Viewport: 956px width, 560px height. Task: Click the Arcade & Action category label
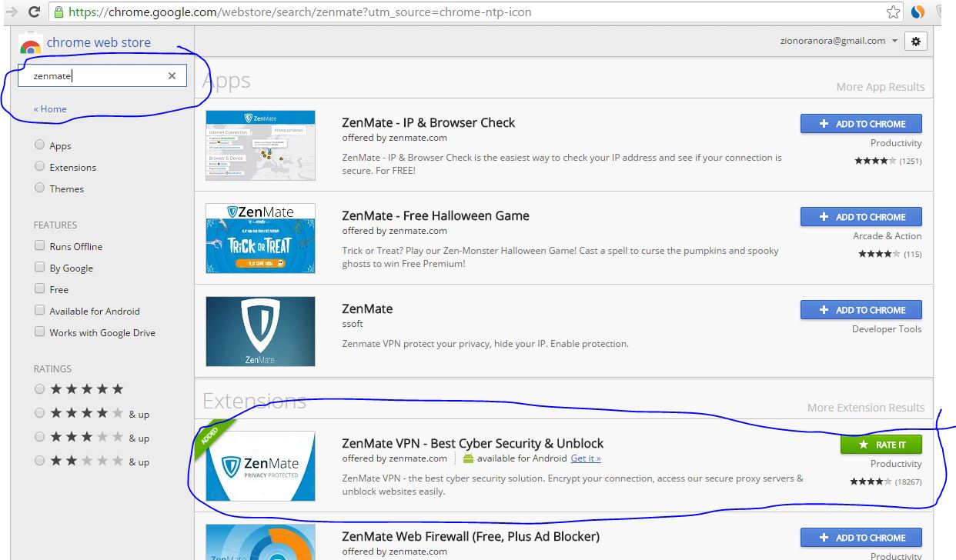click(x=887, y=236)
